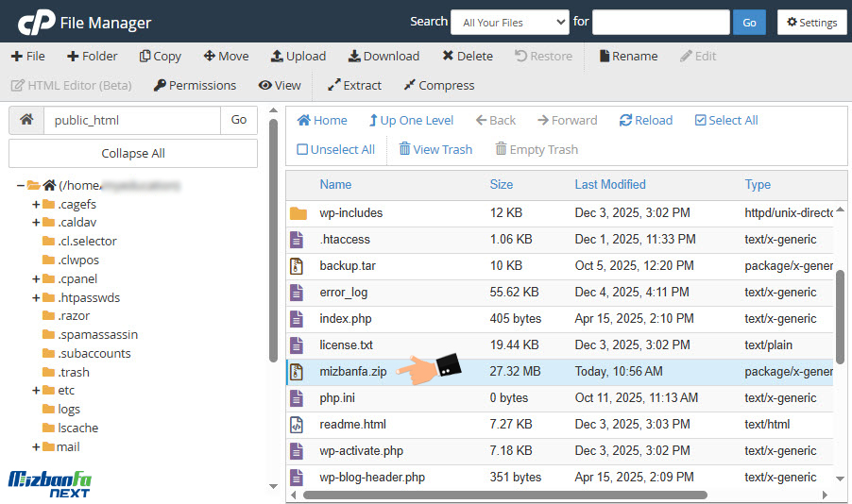Click the home icon beside path field

pos(26,120)
